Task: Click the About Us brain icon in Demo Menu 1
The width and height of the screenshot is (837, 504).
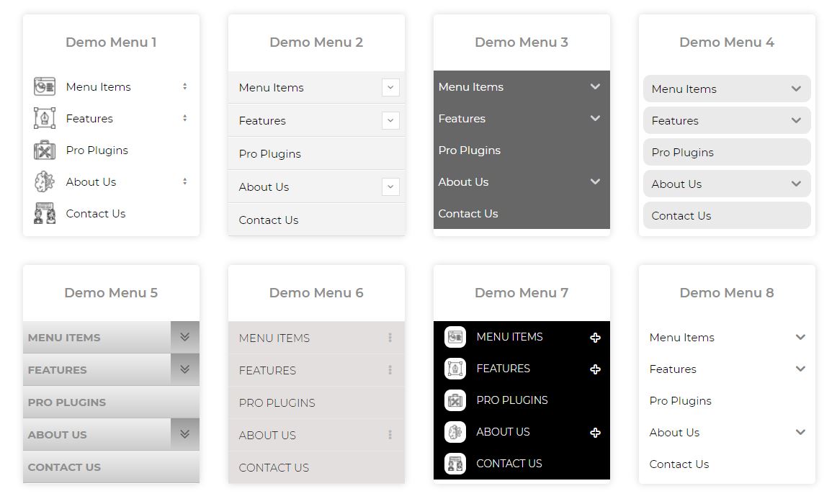Action: click(x=44, y=181)
